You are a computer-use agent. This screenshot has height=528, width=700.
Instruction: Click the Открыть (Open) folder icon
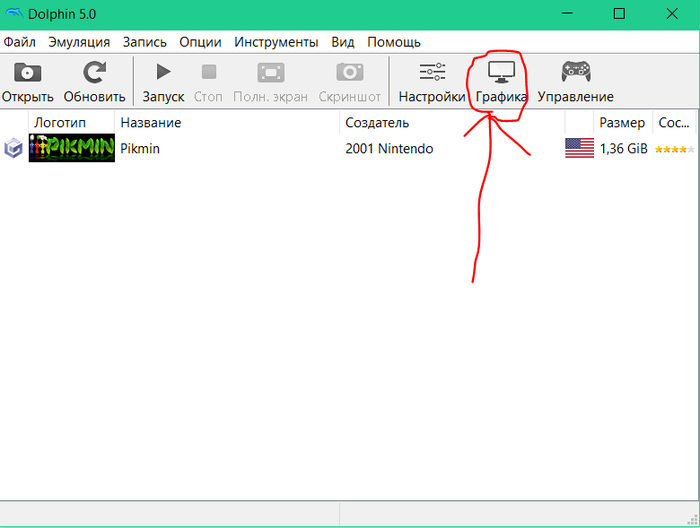(27, 73)
